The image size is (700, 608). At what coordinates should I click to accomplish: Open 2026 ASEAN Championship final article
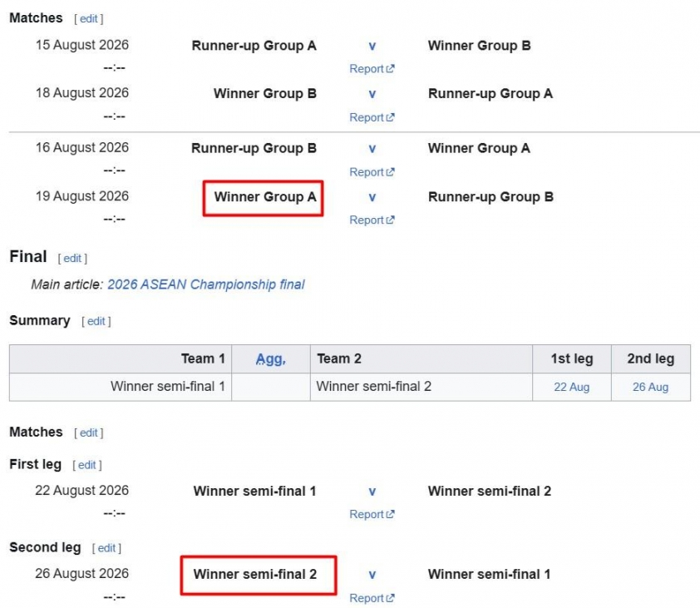tap(206, 284)
